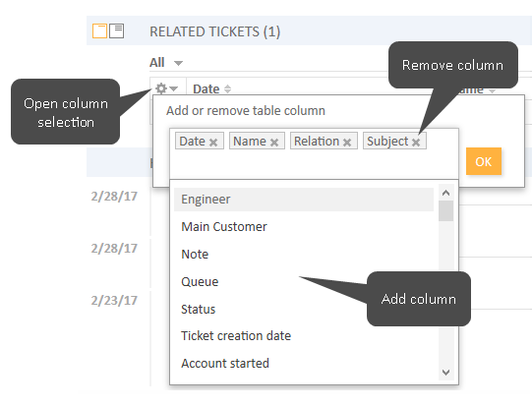Sort by the Date column arrows
Screen dimensions: 532x406
[228, 88]
